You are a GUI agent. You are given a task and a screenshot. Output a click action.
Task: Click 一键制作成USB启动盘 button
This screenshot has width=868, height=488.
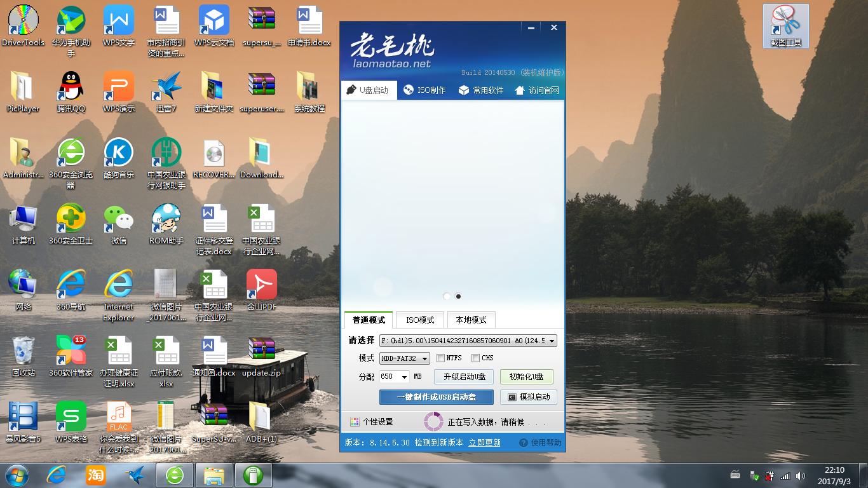437,397
